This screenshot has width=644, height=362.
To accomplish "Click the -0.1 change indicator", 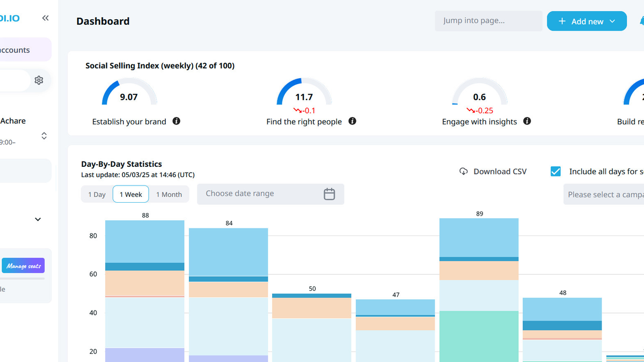I will click(304, 110).
